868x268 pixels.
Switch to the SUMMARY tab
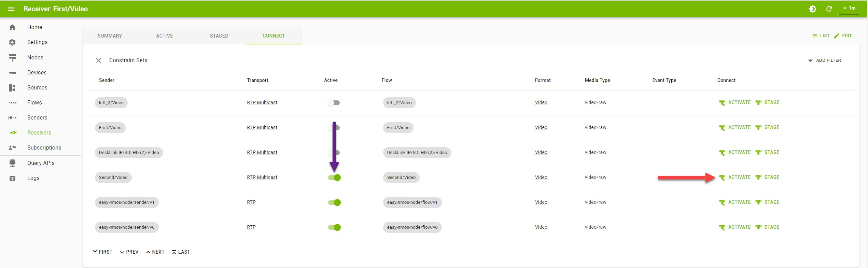point(110,36)
